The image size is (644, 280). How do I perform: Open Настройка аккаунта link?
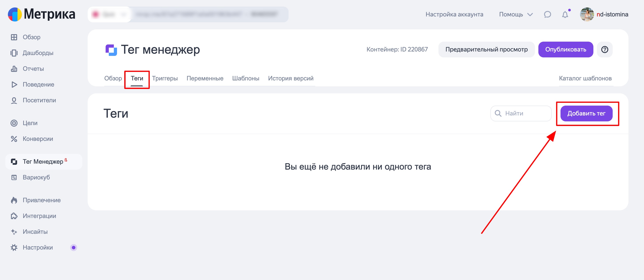(454, 14)
